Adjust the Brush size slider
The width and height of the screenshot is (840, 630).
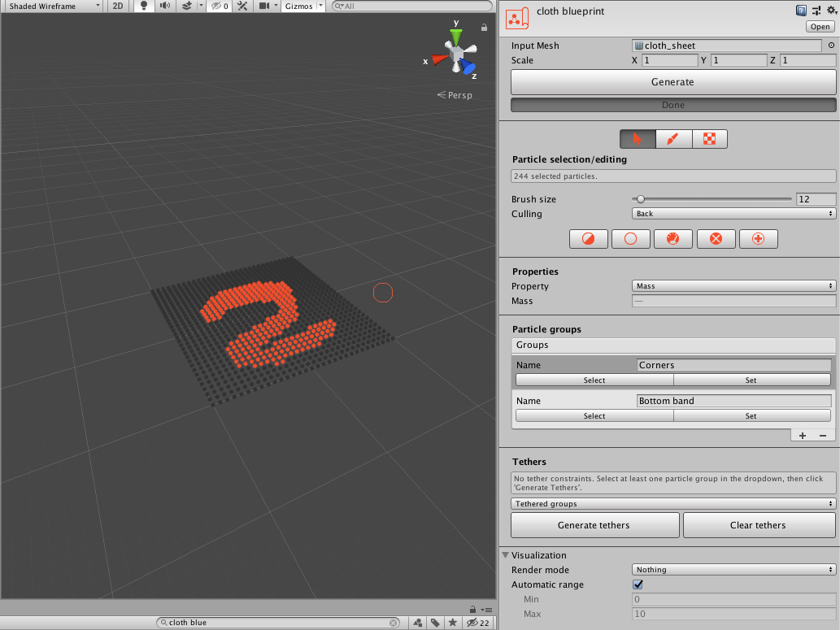click(x=712, y=199)
